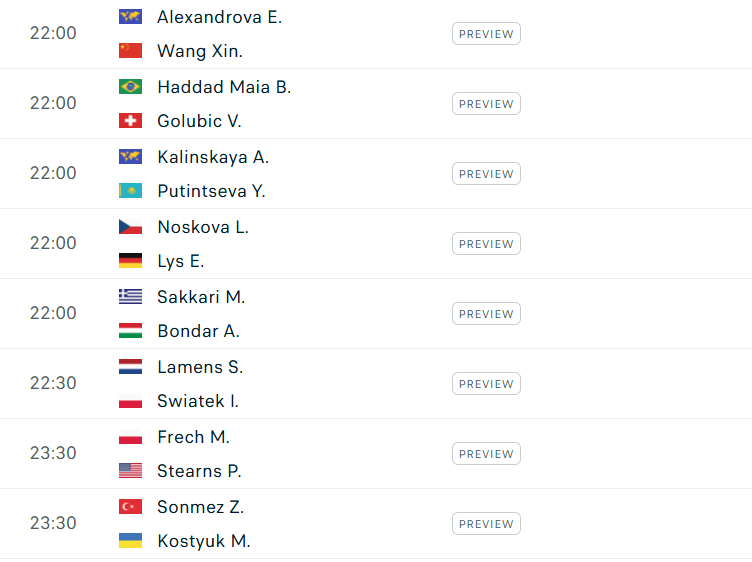Click the Czech flag next to Noskova L.
The width and height of the screenshot is (752, 562).
[x=130, y=227]
